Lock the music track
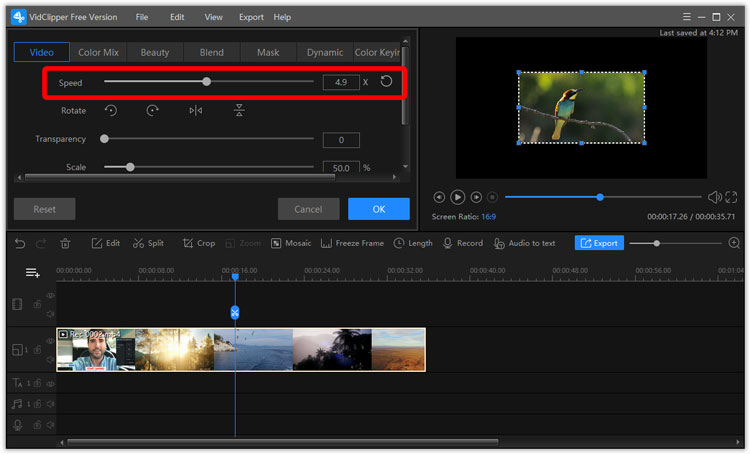This screenshot has width=750, height=454. point(37,404)
